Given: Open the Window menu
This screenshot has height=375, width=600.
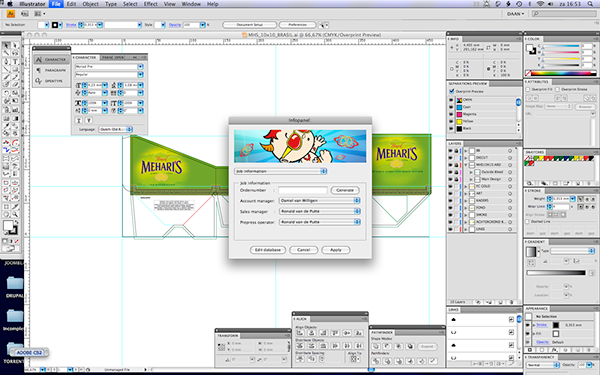Looking at the screenshot, I should 191,4.
